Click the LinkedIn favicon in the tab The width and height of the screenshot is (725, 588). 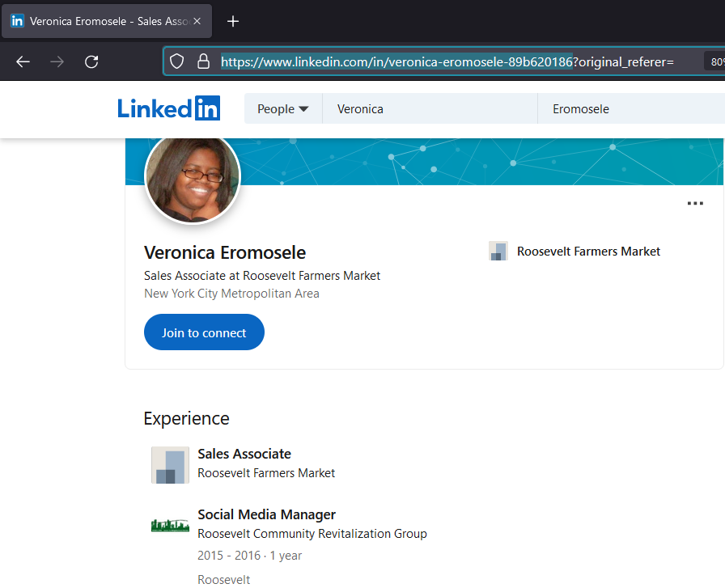[x=17, y=21]
